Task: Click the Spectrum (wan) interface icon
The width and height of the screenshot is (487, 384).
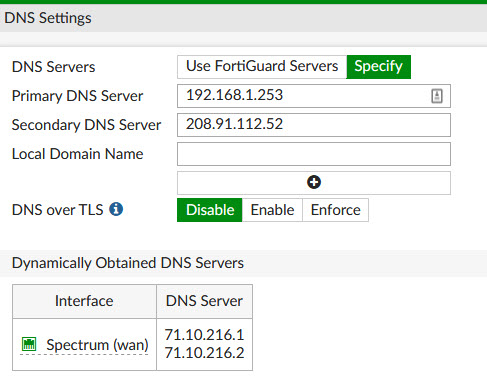Action: [29, 344]
